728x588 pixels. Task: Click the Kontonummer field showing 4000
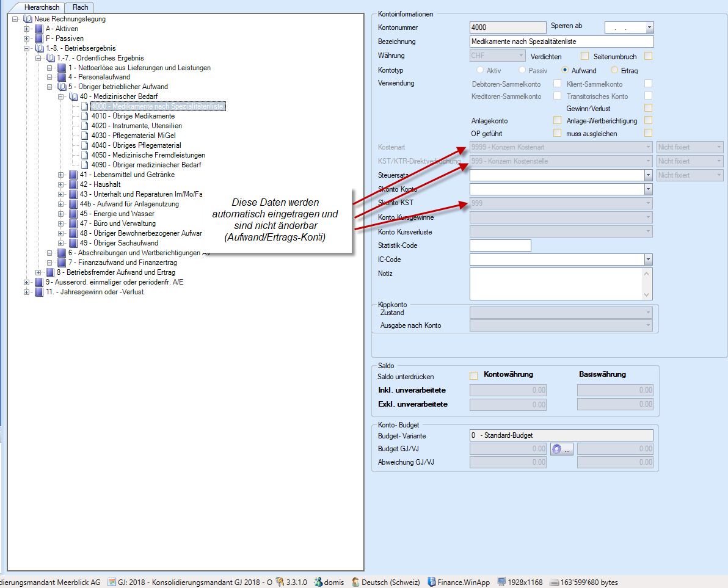click(508, 27)
